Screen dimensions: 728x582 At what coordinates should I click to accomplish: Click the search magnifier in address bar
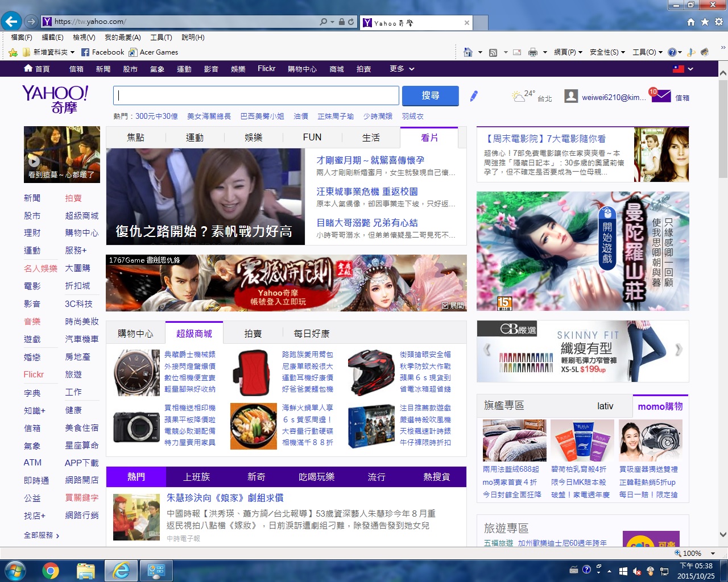tap(323, 22)
